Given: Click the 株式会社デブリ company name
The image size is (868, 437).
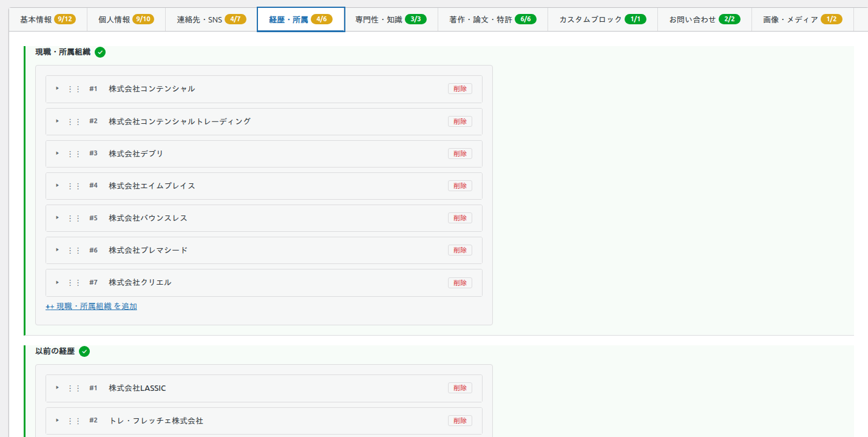Looking at the screenshot, I should click(x=136, y=154).
